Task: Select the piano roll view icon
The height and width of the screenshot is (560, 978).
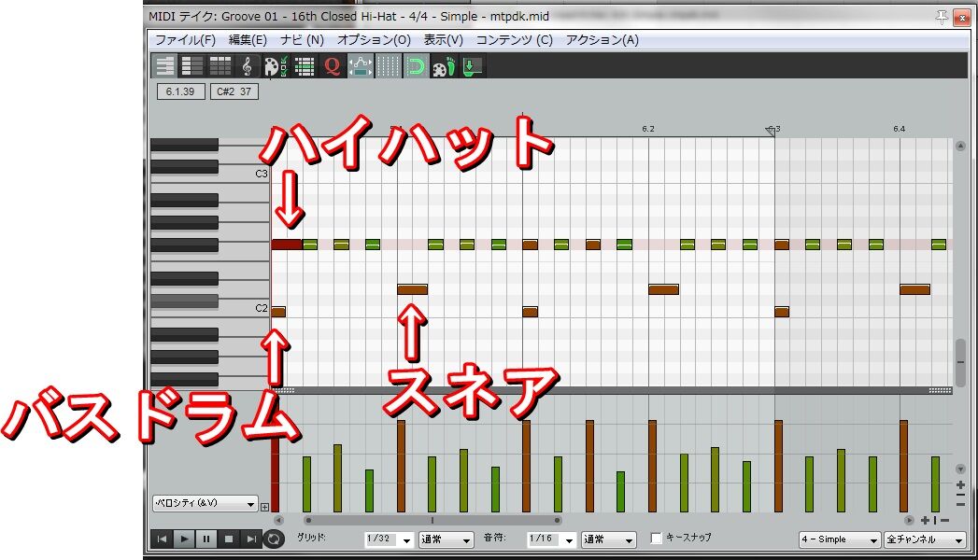Action: pyautogui.click(x=164, y=64)
